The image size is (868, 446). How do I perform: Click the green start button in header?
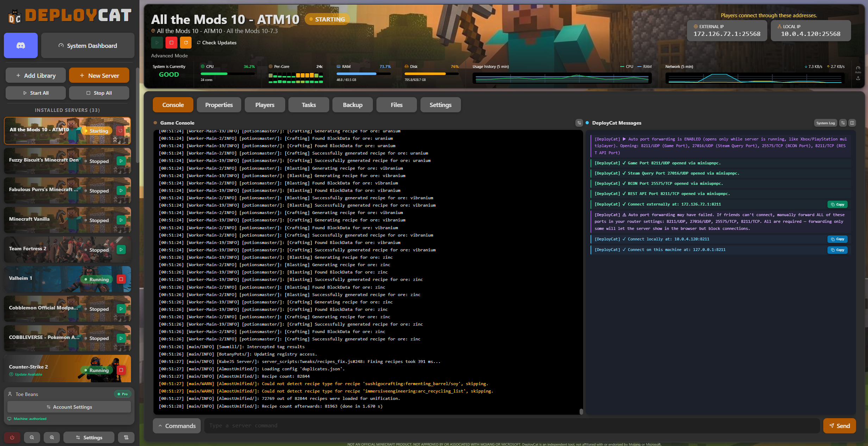(x=157, y=43)
